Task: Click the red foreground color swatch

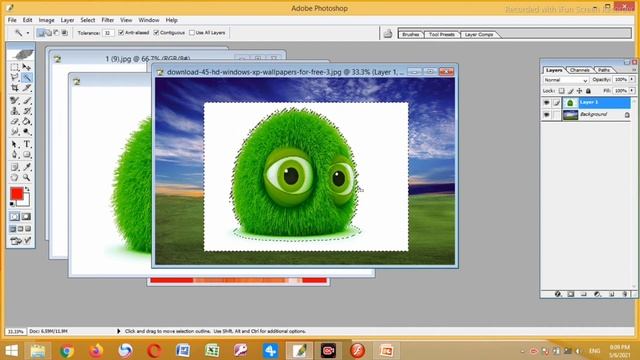Action: pos(16,193)
